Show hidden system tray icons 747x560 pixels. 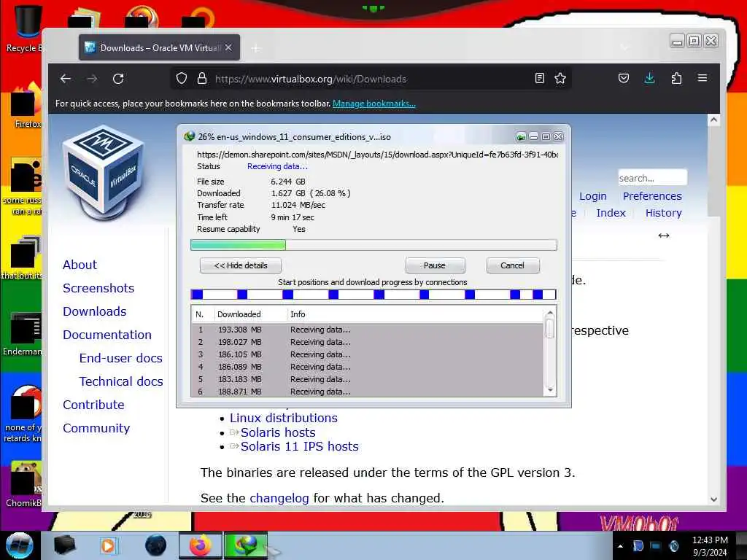(x=620, y=546)
